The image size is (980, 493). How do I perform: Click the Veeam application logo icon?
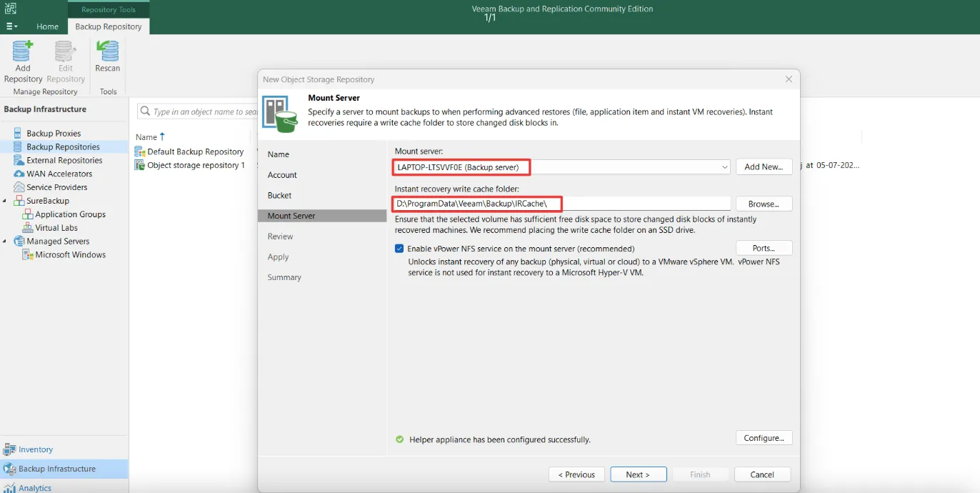click(10, 9)
